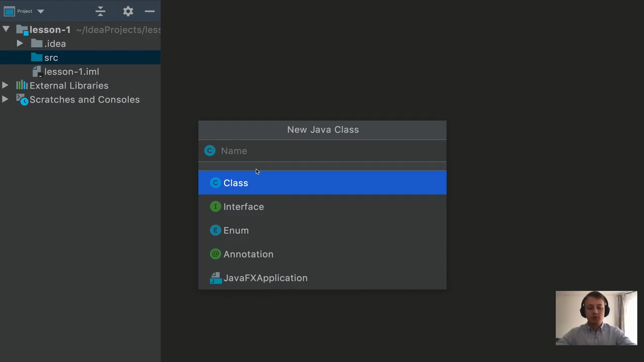Image resolution: width=644 pixels, height=362 pixels.
Task: Click the Class type icon in list
Action: tap(215, 183)
